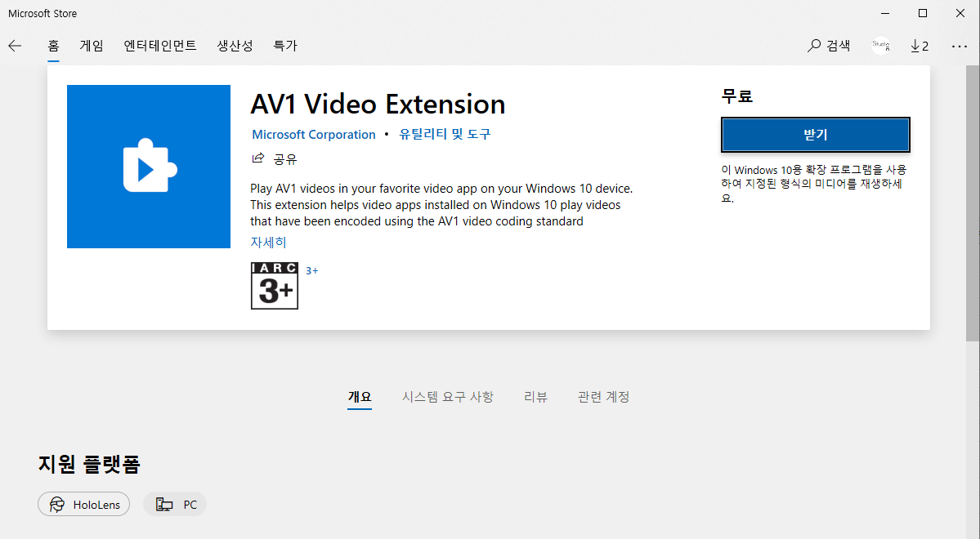Click the AV1 Video Extension app tile
The image size is (980, 539).
pos(149,167)
